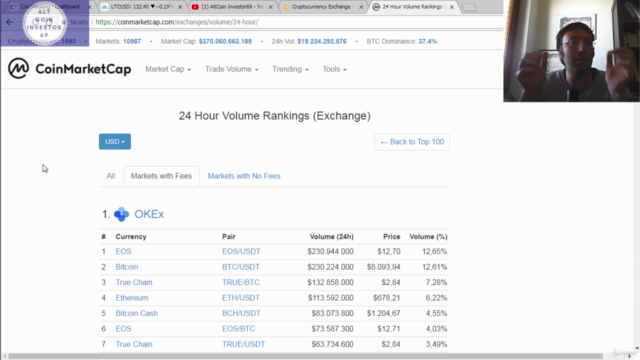This screenshot has height=360, width=640.
Task: Click the $83.073.800 volume cell
Action: (x=332, y=313)
